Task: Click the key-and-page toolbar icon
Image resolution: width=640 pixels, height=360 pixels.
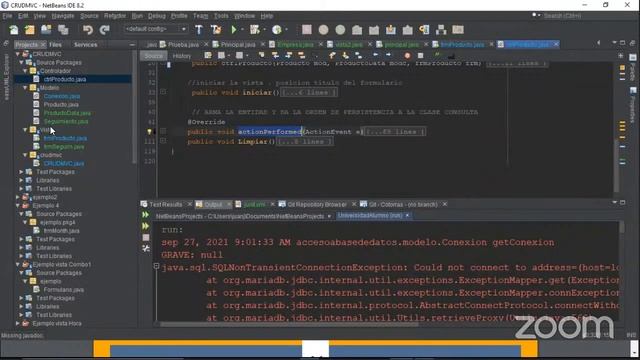Action: coord(424,30)
